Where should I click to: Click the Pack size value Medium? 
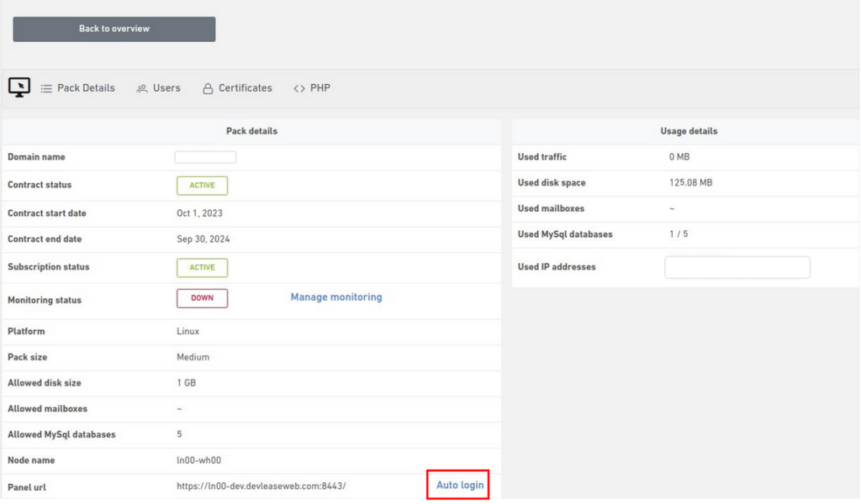(193, 357)
